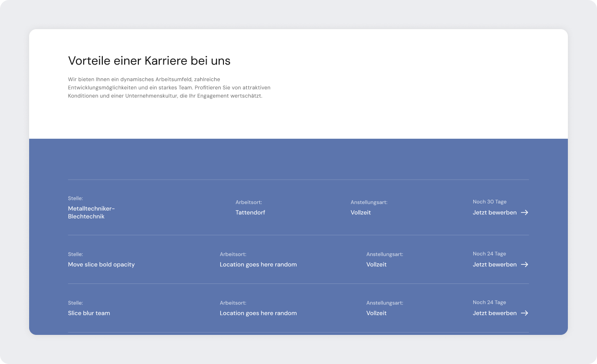Click the heading Vorteile einer Karriere bei uns
This screenshot has height=364, width=597.
point(149,60)
